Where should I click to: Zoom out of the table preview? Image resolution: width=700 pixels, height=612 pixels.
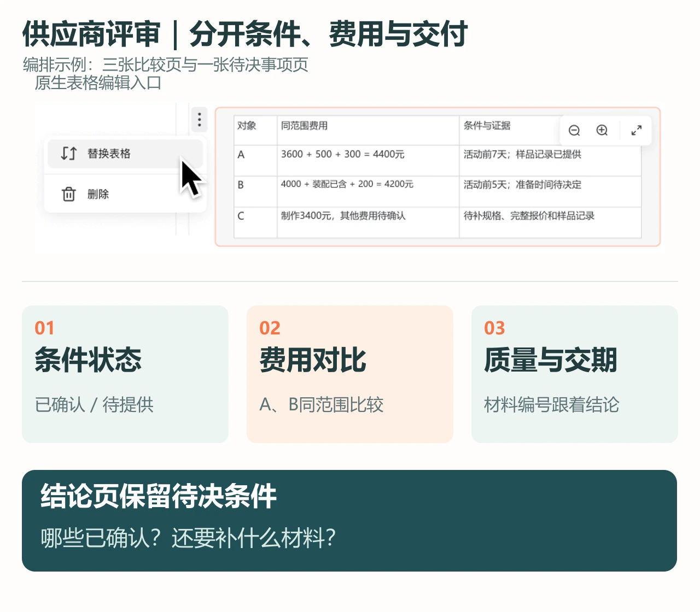574,130
